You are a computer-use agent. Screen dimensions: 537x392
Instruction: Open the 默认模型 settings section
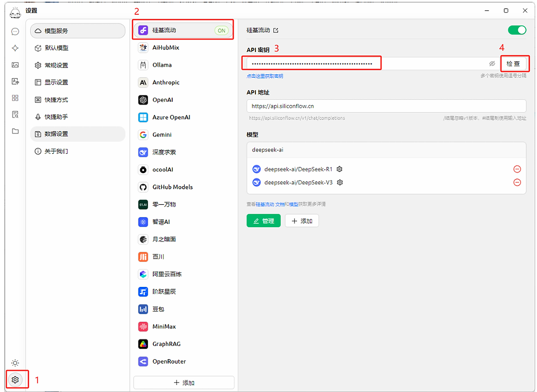pyautogui.click(x=78, y=48)
